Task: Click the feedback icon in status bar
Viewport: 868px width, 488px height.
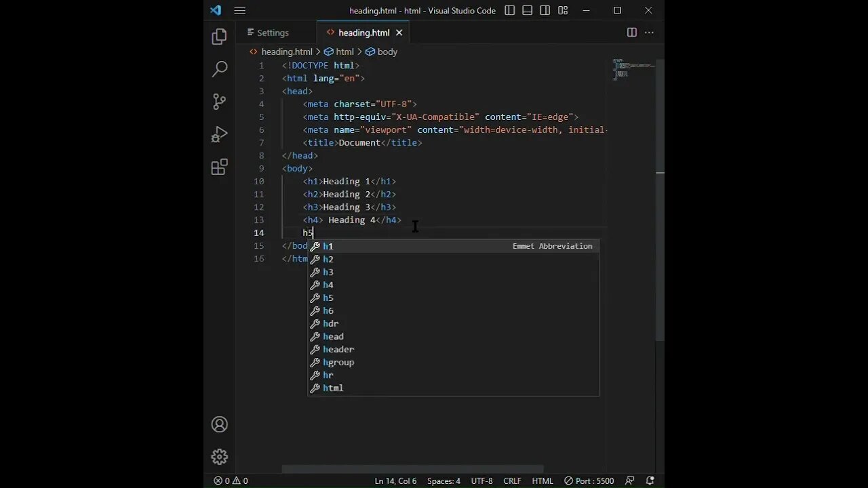Action: pos(629,481)
